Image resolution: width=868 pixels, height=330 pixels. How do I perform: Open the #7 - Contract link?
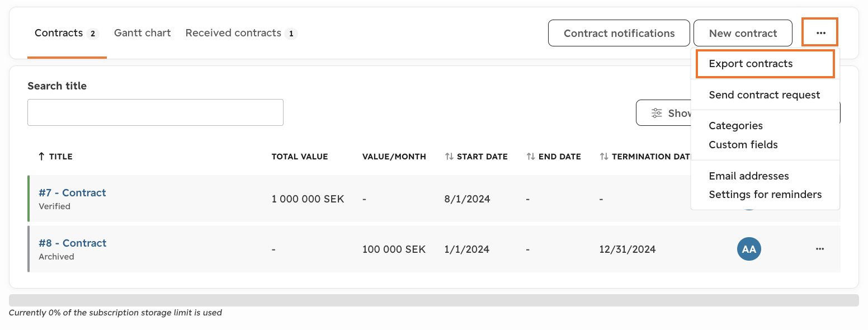point(72,193)
